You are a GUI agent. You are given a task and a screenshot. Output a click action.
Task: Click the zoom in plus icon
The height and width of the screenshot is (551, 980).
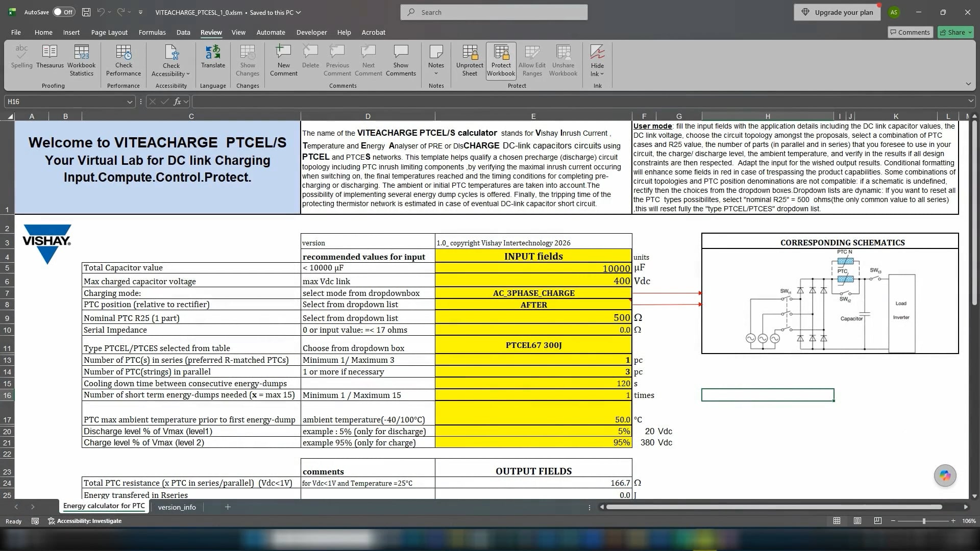coord(953,521)
